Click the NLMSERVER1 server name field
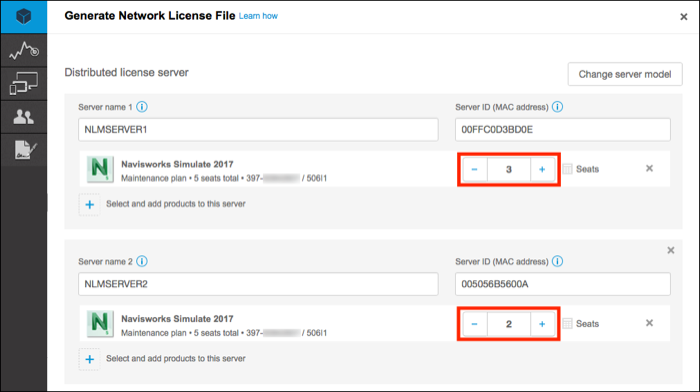This screenshot has height=392, width=700. pos(258,129)
